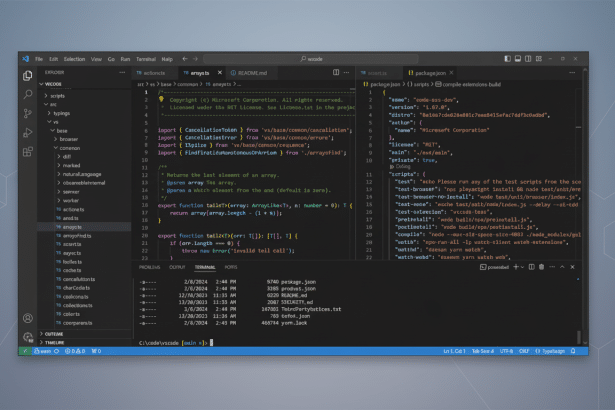Screen dimensions: 615x410
Task: Open the notifications bell in status bar
Action: pyautogui.click(x=573, y=351)
